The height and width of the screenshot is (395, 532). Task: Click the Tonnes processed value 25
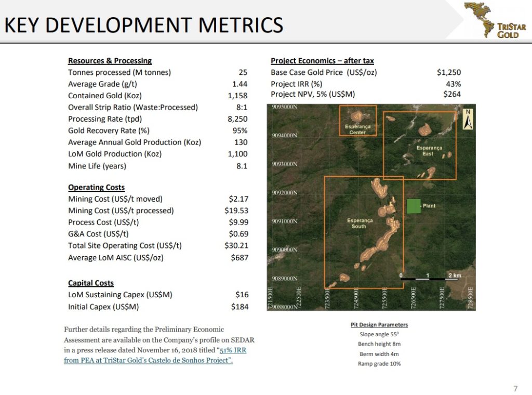tap(243, 72)
